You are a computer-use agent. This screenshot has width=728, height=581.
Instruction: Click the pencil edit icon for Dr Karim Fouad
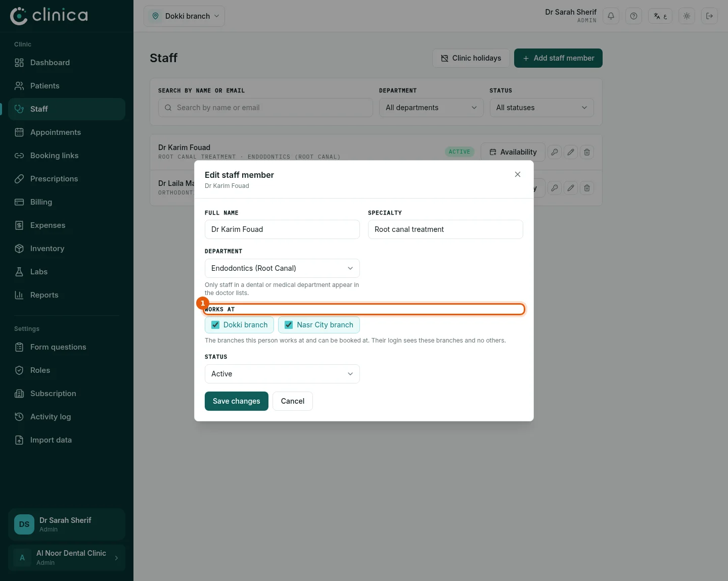pyautogui.click(x=571, y=152)
